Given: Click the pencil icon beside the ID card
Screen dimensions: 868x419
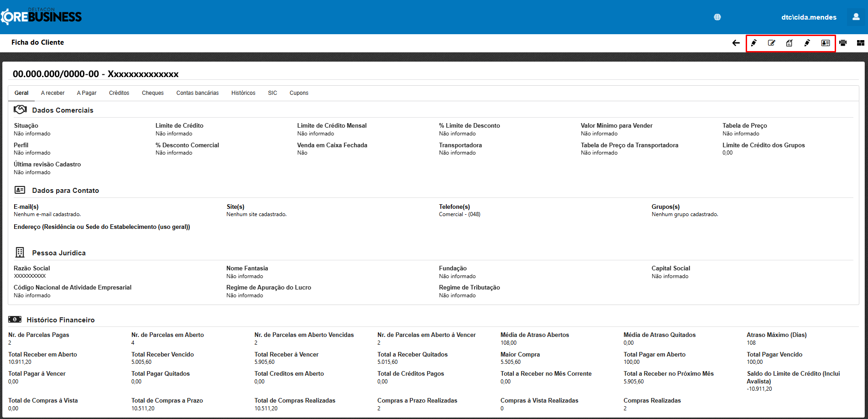Looking at the screenshot, I should [x=807, y=43].
